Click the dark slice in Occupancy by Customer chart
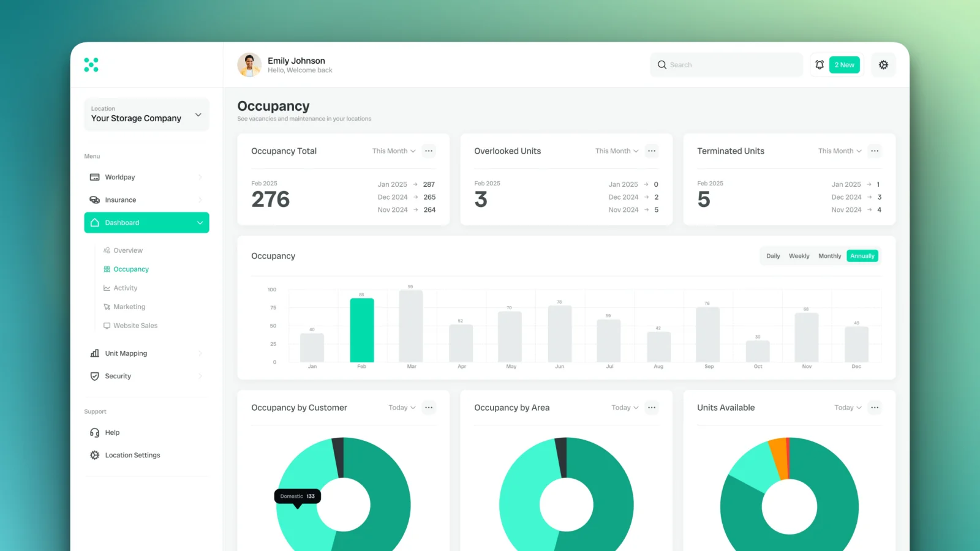 click(338, 457)
